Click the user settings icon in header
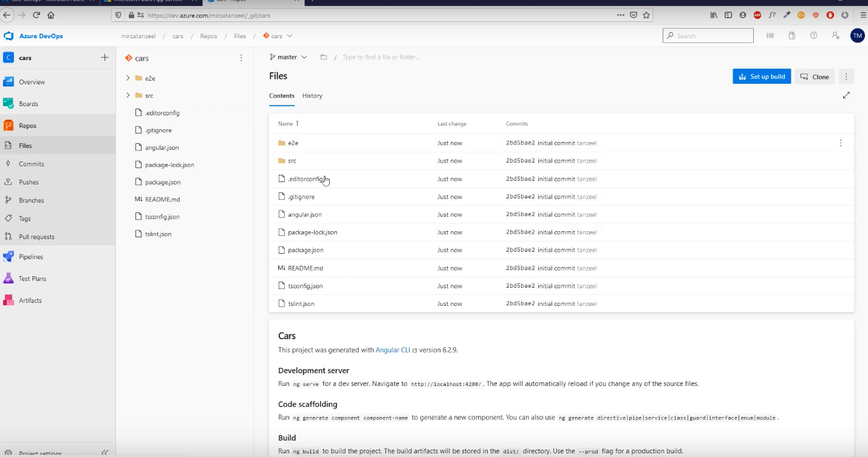The width and height of the screenshot is (868, 457). [x=836, y=36]
